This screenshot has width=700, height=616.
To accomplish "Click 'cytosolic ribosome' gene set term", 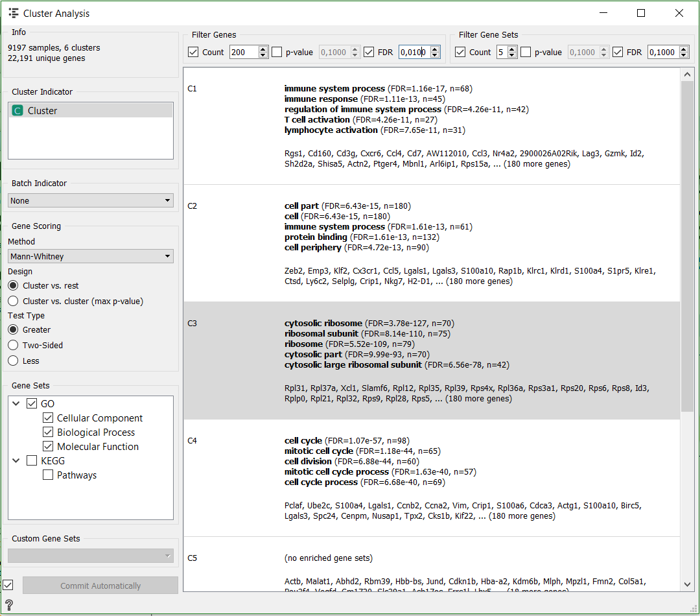I will (x=323, y=323).
